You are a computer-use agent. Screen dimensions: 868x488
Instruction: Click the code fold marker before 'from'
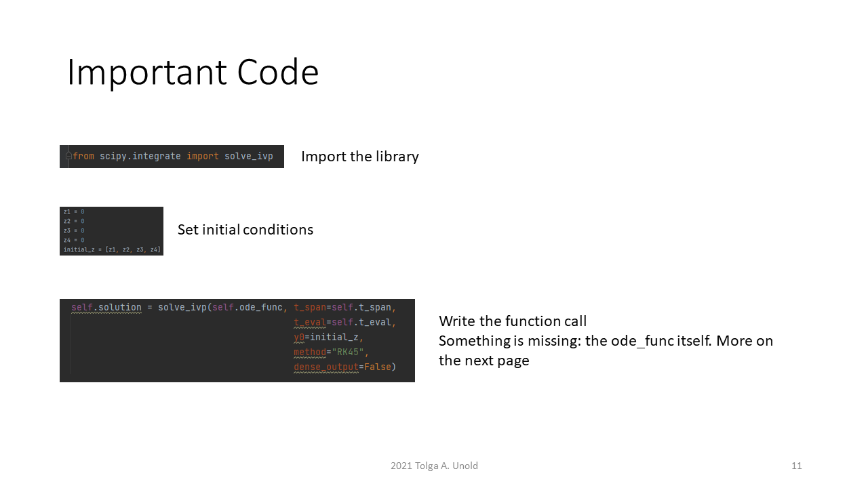click(68, 157)
